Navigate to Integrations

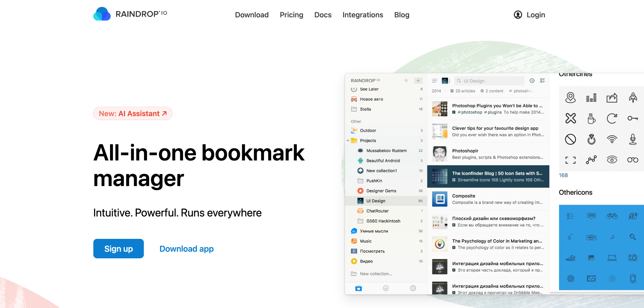pos(363,15)
